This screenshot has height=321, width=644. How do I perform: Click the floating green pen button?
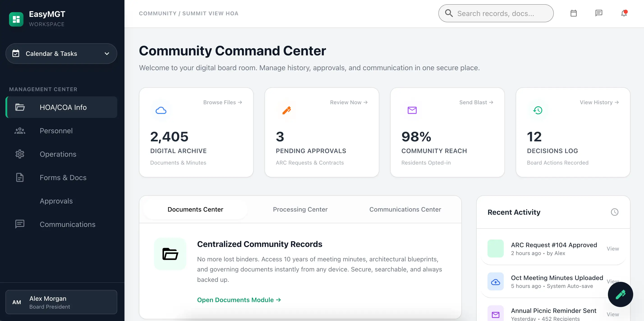620,294
